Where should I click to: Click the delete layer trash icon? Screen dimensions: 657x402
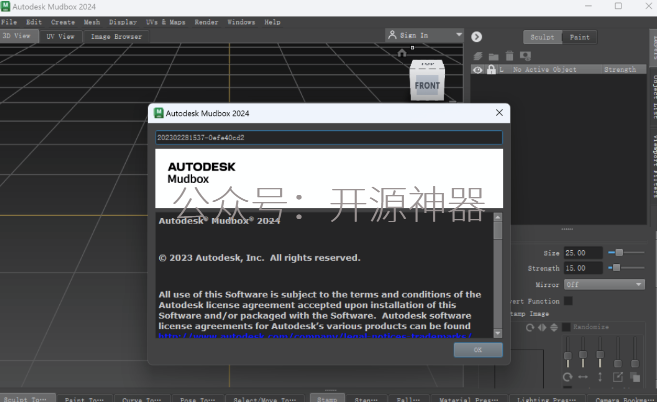(x=509, y=56)
